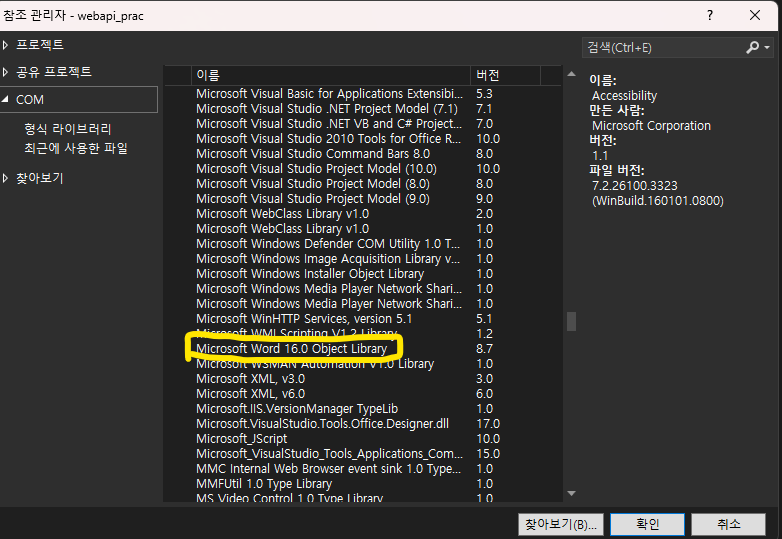Select Microsoft Word 16.0 Object Library
The image size is (782, 539).
pyautogui.click(x=363, y=349)
